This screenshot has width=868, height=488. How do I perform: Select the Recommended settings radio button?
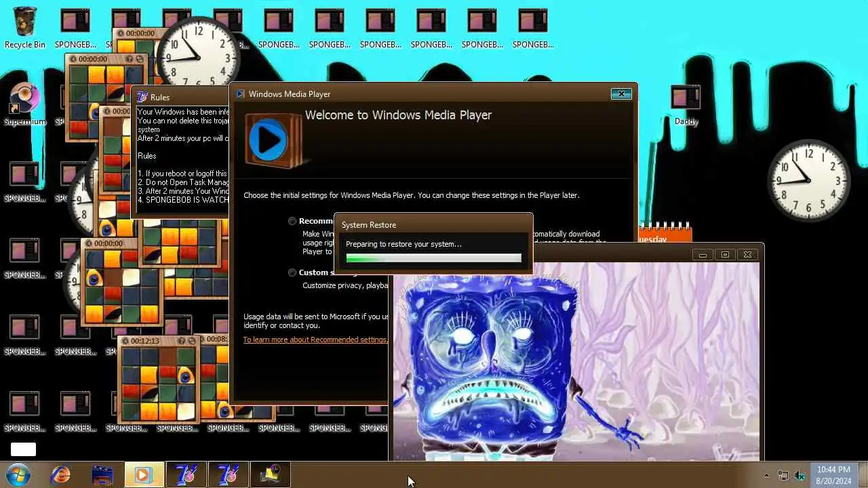[292, 221]
